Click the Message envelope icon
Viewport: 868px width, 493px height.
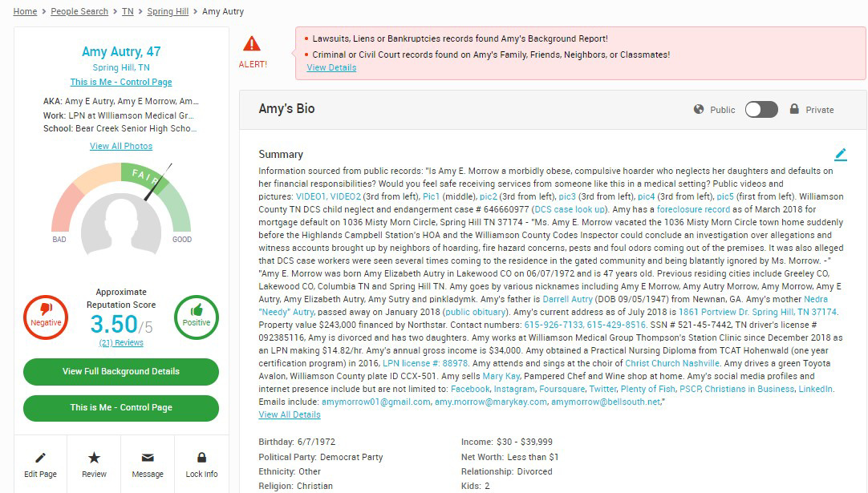coord(148,458)
